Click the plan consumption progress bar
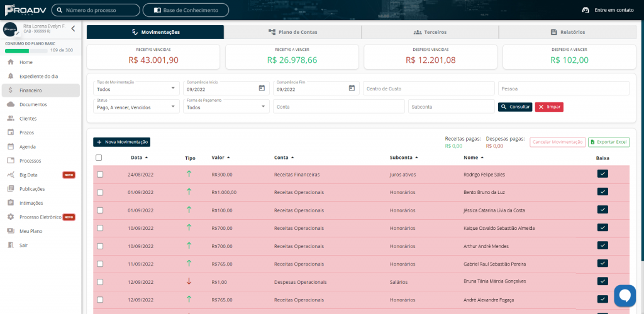644x314 pixels. tap(26, 51)
